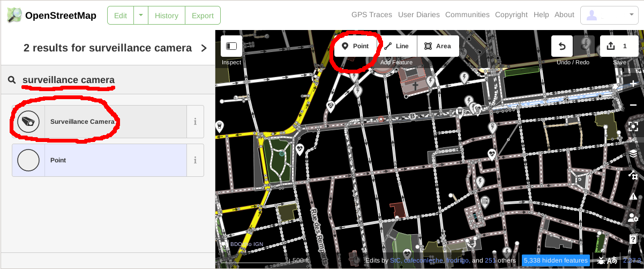644x269 pixels.
Task: Zoom in on the map
Action: coord(633,84)
